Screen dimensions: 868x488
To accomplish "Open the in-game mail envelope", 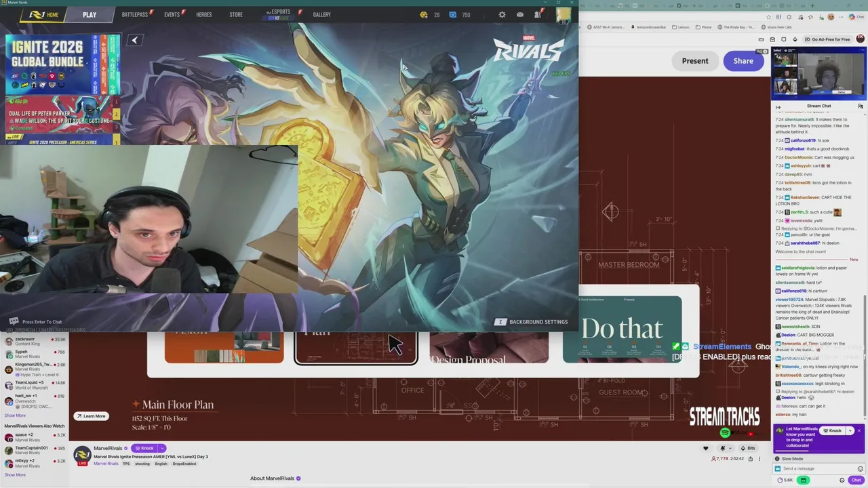I will coord(519,14).
